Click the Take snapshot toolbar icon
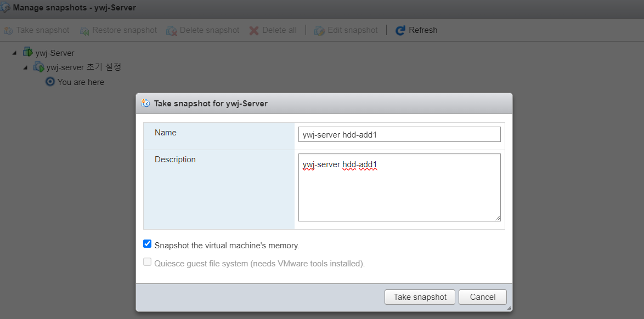644x319 pixels. click(x=8, y=30)
